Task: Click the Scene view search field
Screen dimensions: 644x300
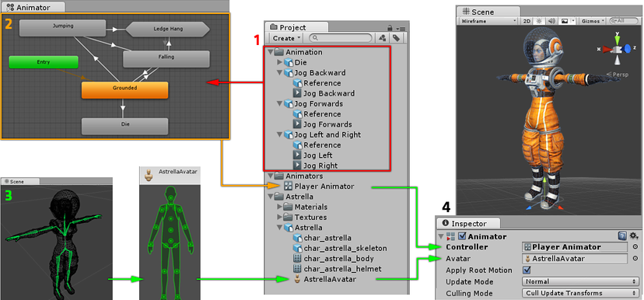Action: click(x=623, y=21)
